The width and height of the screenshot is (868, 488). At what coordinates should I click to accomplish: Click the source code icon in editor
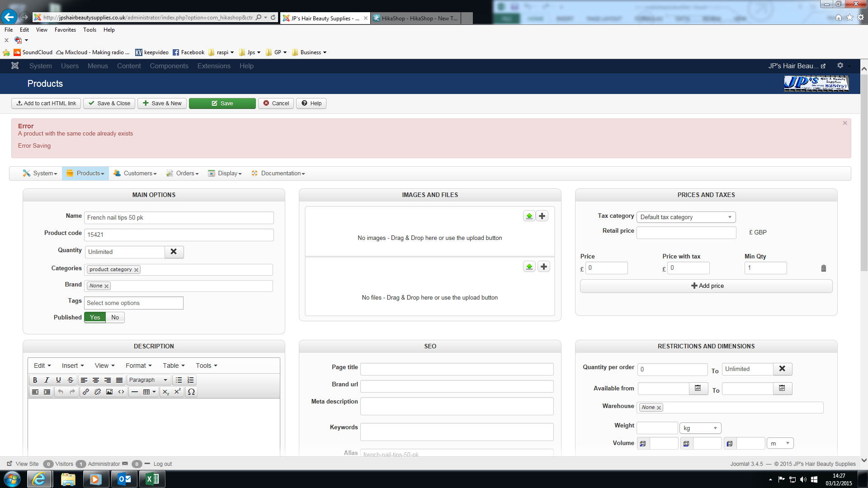pos(121,392)
